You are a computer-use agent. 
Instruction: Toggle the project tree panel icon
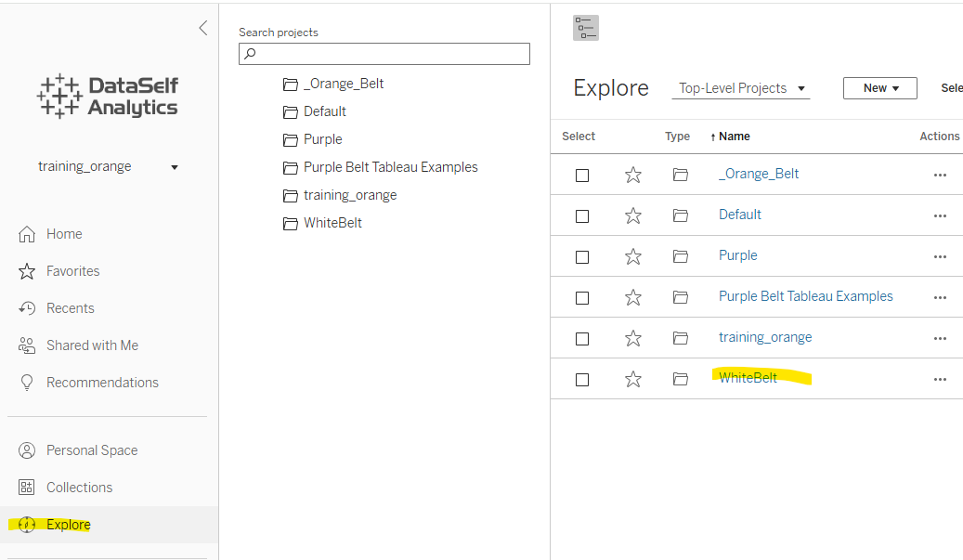(586, 28)
